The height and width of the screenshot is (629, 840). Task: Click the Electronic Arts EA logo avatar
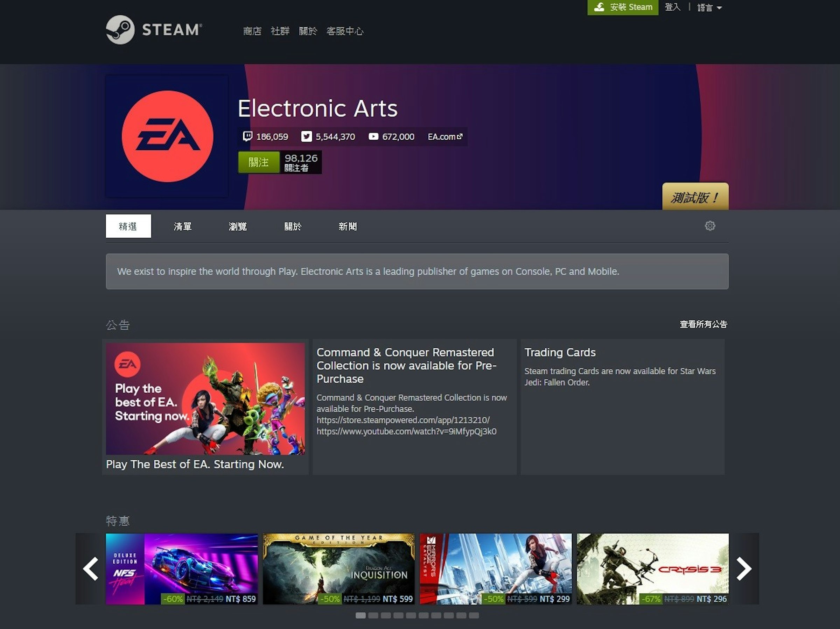tap(167, 136)
